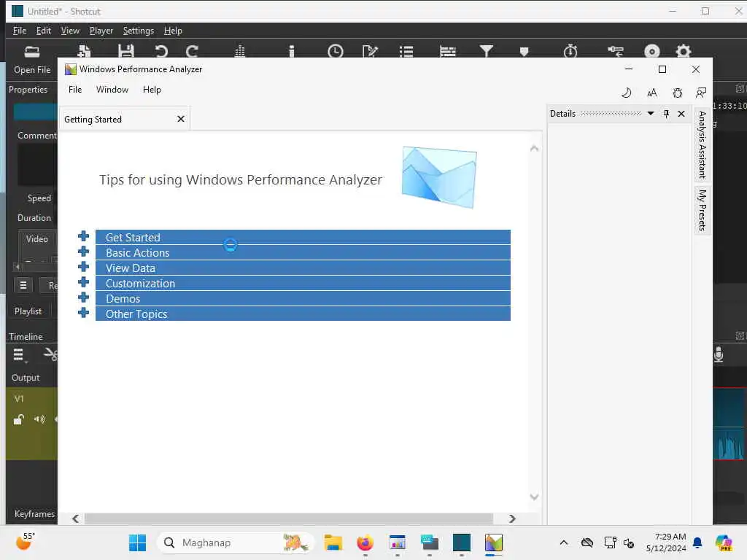Click the feedback person icon in WPA
Viewport: 747px width, 560px height.
(x=701, y=93)
